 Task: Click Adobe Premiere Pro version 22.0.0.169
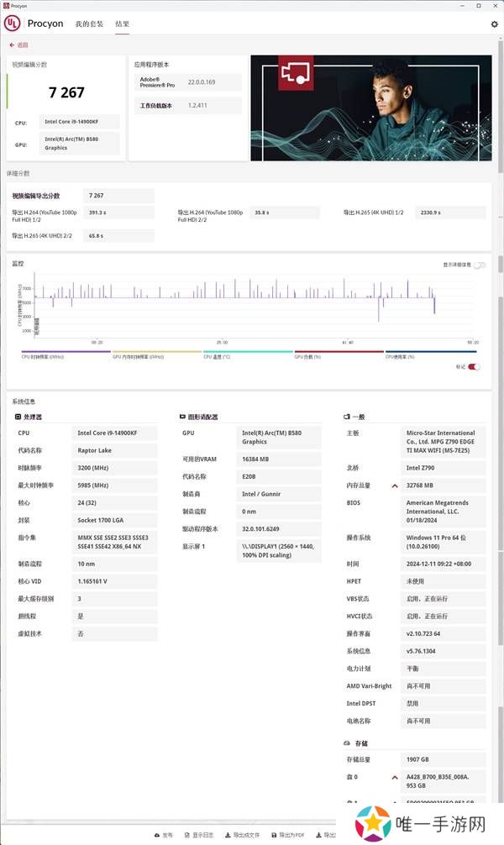pyautogui.click(x=202, y=82)
